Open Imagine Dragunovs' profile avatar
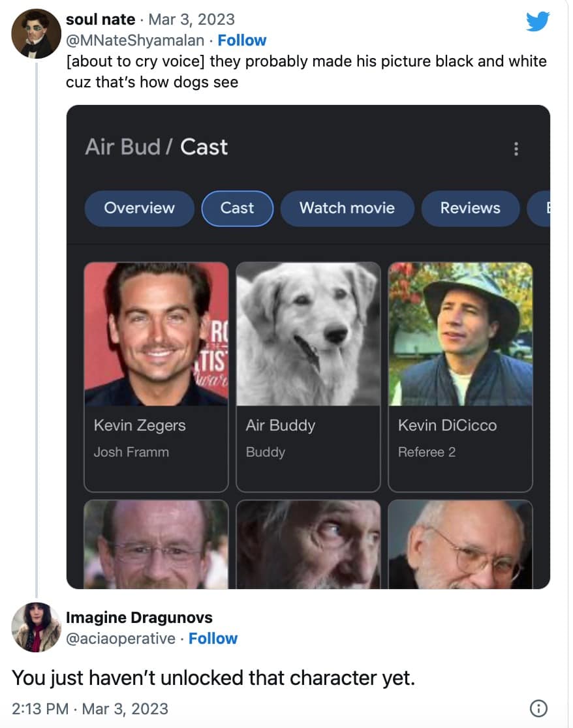The image size is (573, 728). coord(37,627)
